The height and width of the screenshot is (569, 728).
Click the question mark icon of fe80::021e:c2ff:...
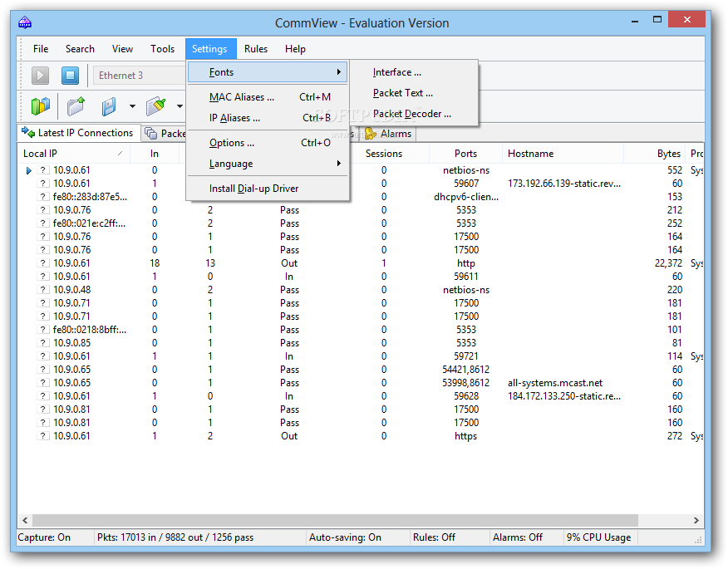coord(43,223)
